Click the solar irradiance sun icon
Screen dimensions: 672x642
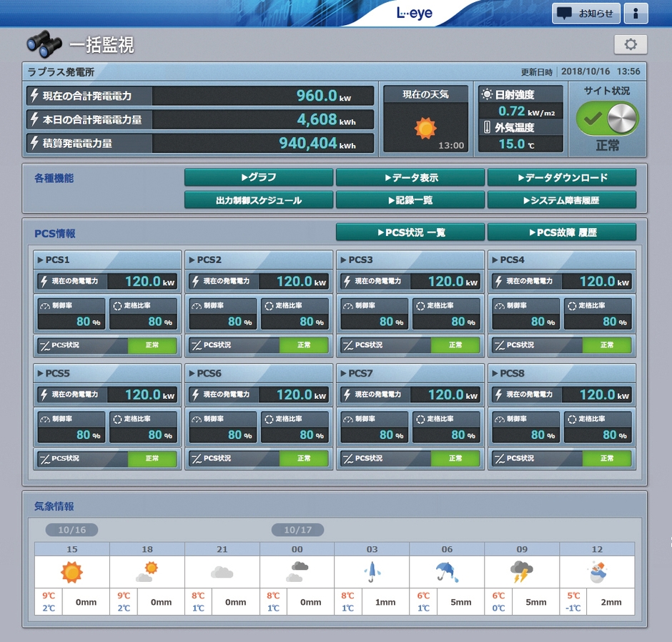pyautogui.click(x=487, y=94)
